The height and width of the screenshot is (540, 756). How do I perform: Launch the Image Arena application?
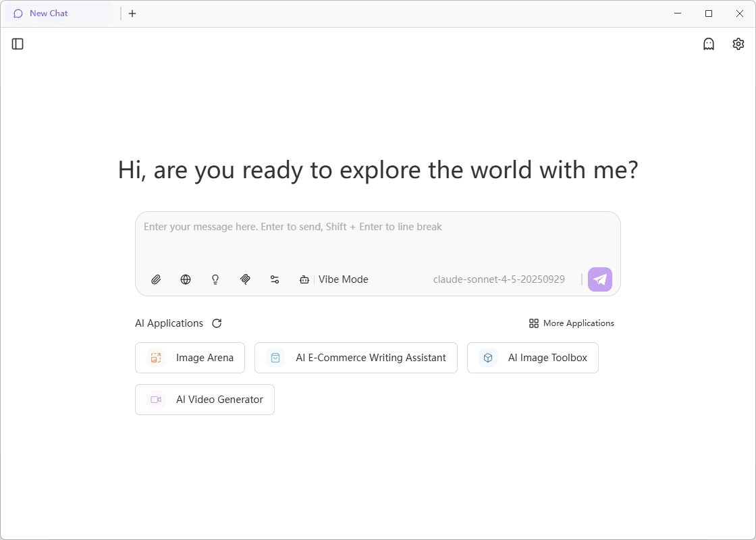[x=190, y=358]
